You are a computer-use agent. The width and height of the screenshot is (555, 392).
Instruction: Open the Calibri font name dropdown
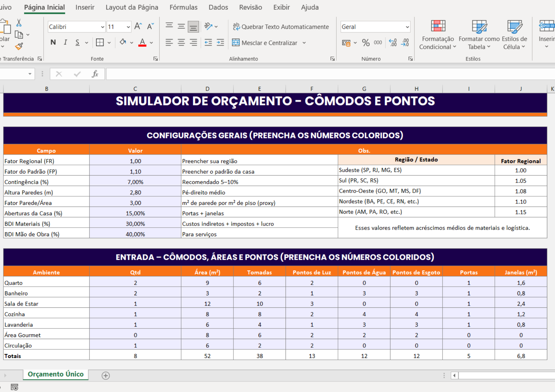[x=102, y=27]
